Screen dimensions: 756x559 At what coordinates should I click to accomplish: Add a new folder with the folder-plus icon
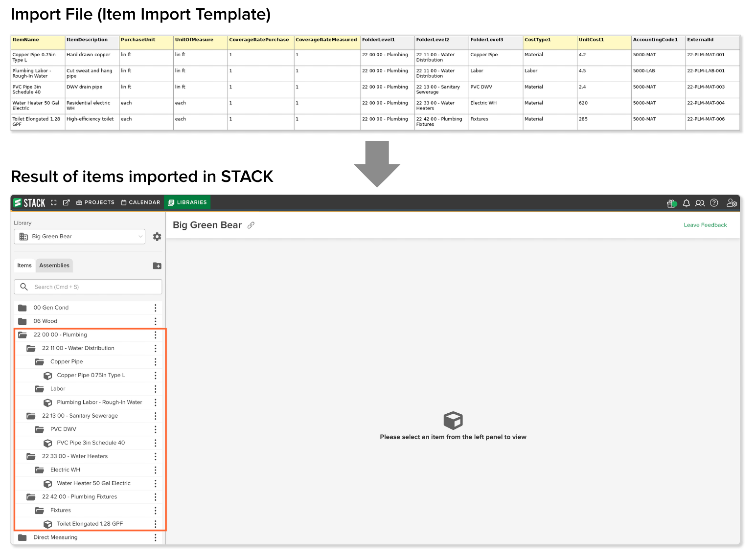click(x=157, y=266)
